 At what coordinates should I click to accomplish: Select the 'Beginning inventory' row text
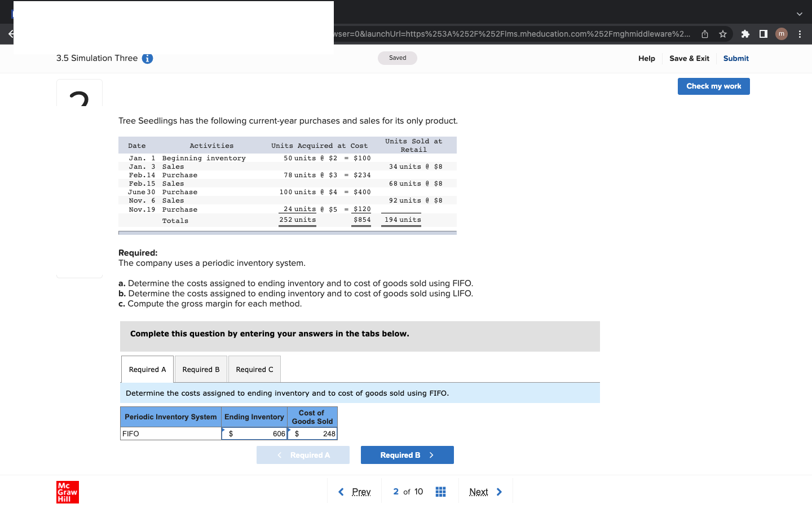[x=204, y=158]
